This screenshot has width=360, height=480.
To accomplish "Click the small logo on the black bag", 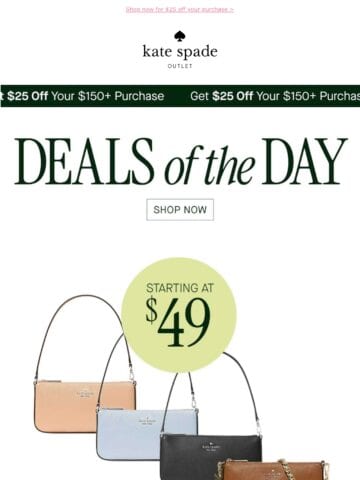I will (211, 447).
